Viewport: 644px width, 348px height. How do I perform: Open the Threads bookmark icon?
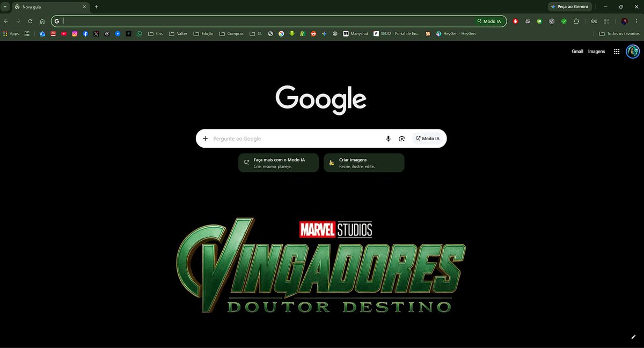tap(107, 34)
